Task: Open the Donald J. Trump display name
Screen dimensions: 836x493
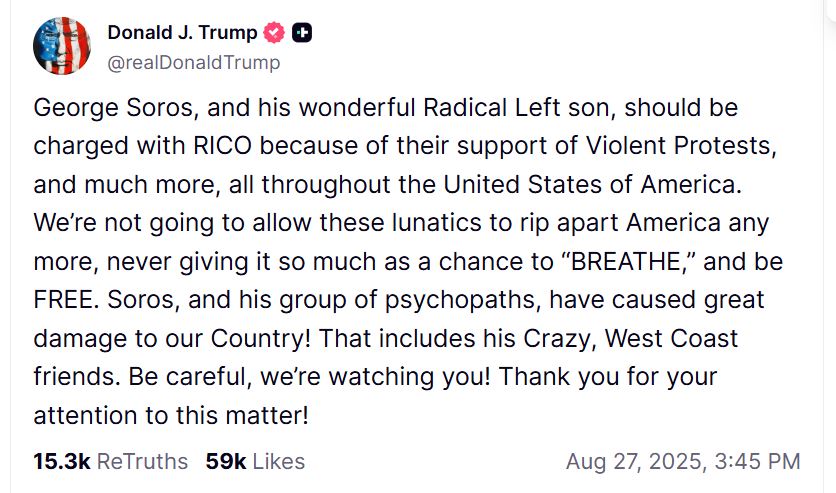Action: tap(182, 33)
